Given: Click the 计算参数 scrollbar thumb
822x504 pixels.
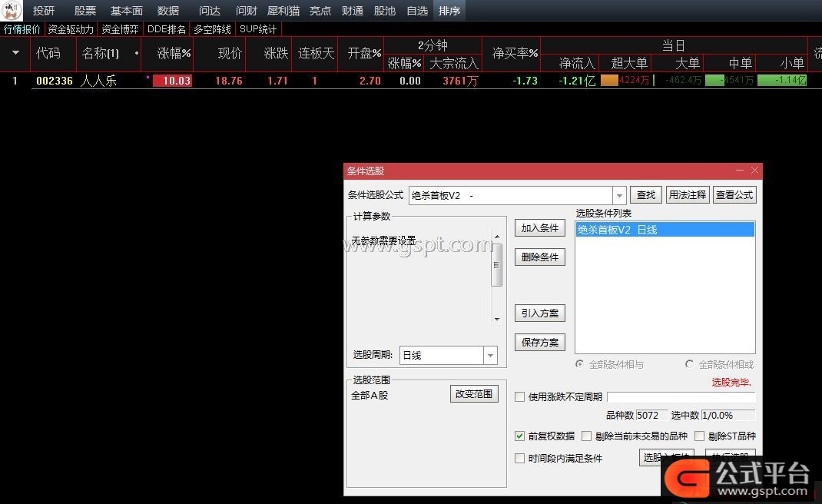Looking at the screenshot, I should [497, 265].
